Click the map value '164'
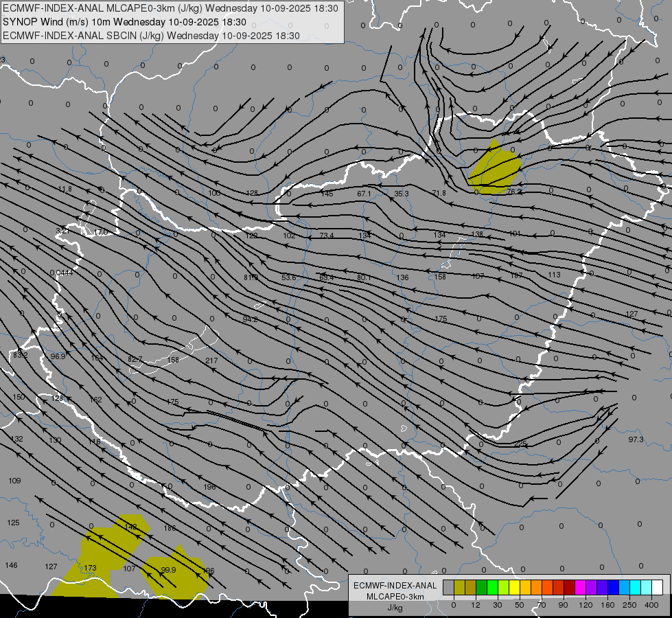 click(x=97, y=358)
